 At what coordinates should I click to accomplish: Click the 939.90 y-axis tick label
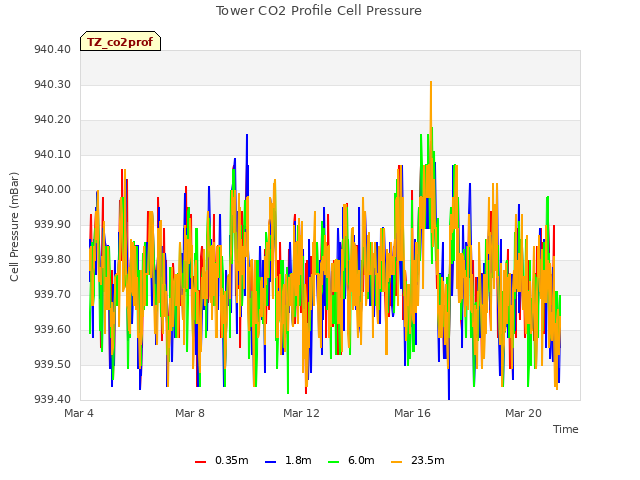click(x=52, y=224)
